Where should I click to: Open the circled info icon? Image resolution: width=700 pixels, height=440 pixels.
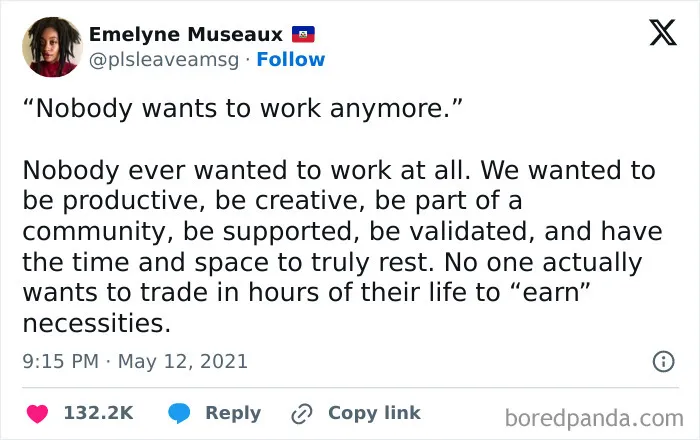coord(664,361)
